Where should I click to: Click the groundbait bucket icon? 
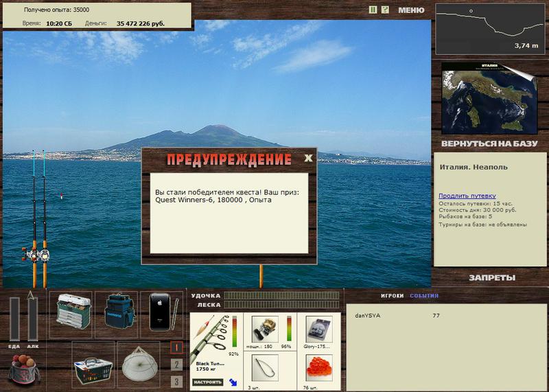pyautogui.click(x=23, y=369)
